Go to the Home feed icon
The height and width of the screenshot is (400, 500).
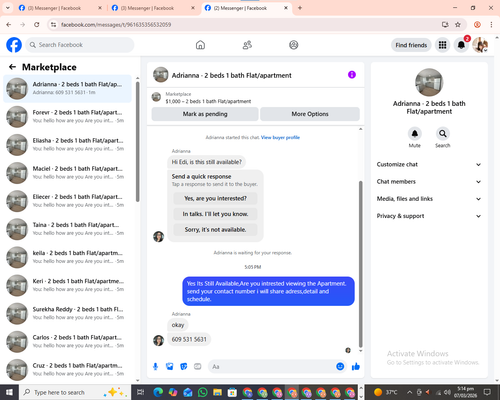(200, 45)
